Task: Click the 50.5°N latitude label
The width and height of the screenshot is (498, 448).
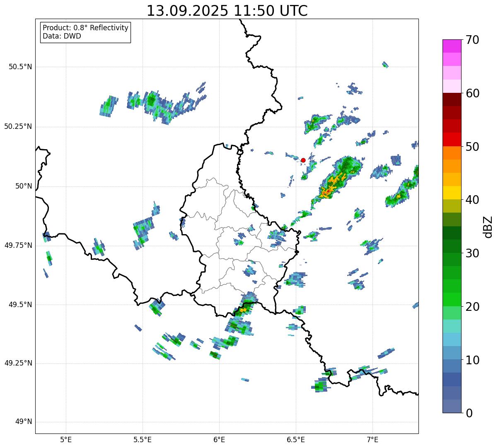Action: click(20, 67)
